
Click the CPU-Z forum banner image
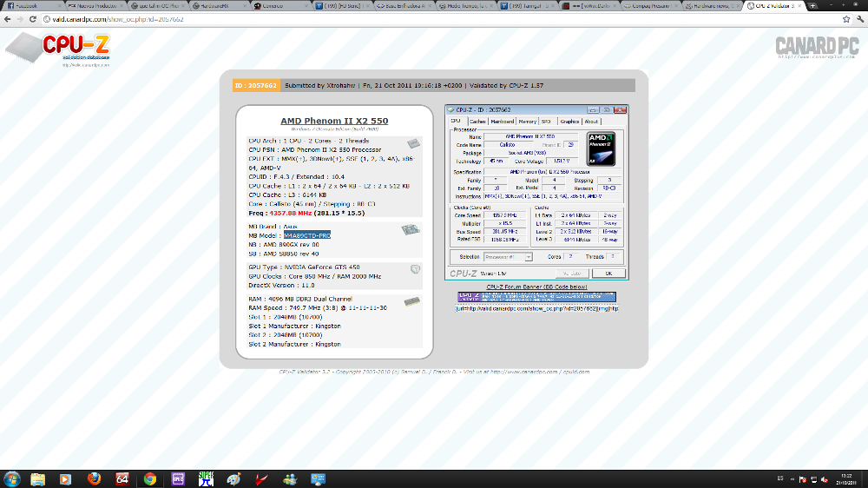pyautogui.click(x=536, y=297)
